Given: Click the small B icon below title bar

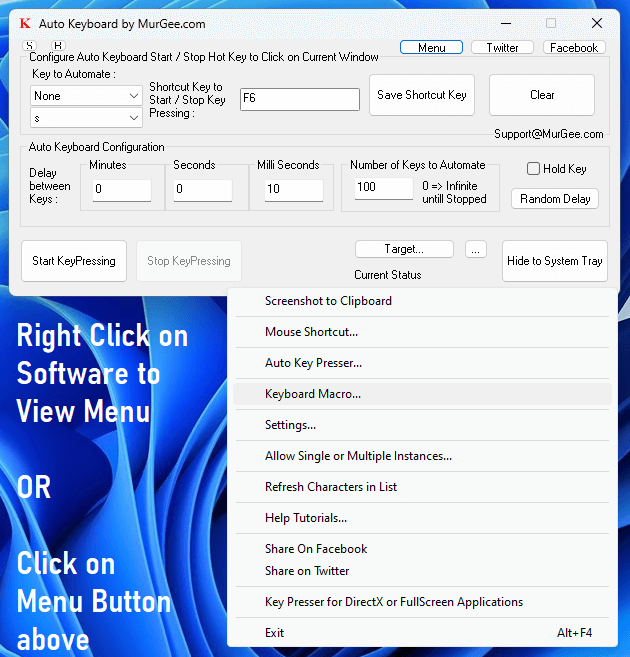Looking at the screenshot, I should tap(57, 46).
